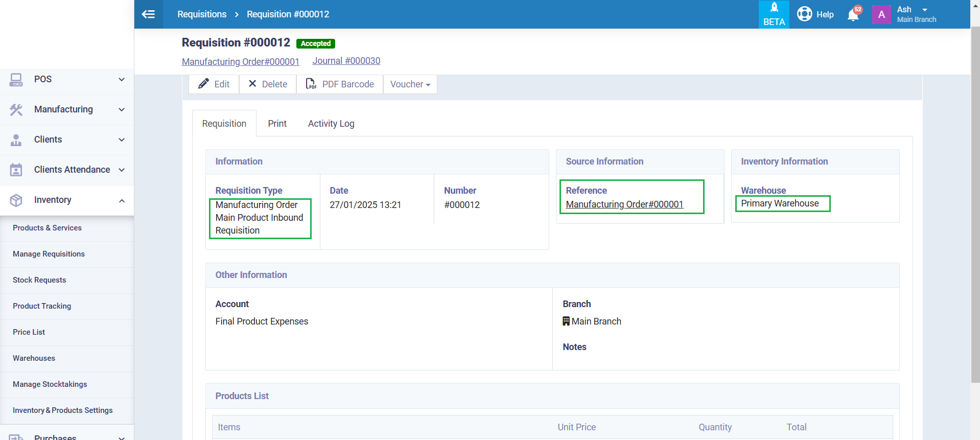Expand the Voucher dropdown
Screen dimensions: 980x440
coord(410,84)
